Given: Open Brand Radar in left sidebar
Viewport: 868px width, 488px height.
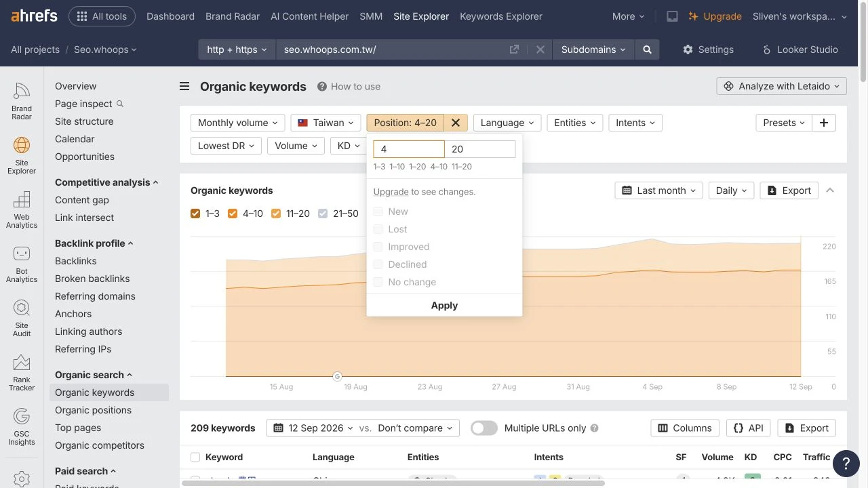Looking at the screenshot, I should click(x=22, y=102).
